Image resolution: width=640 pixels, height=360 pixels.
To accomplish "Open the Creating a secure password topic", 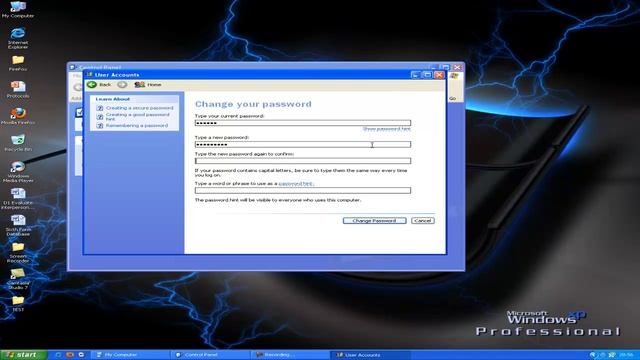I will point(140,108).
